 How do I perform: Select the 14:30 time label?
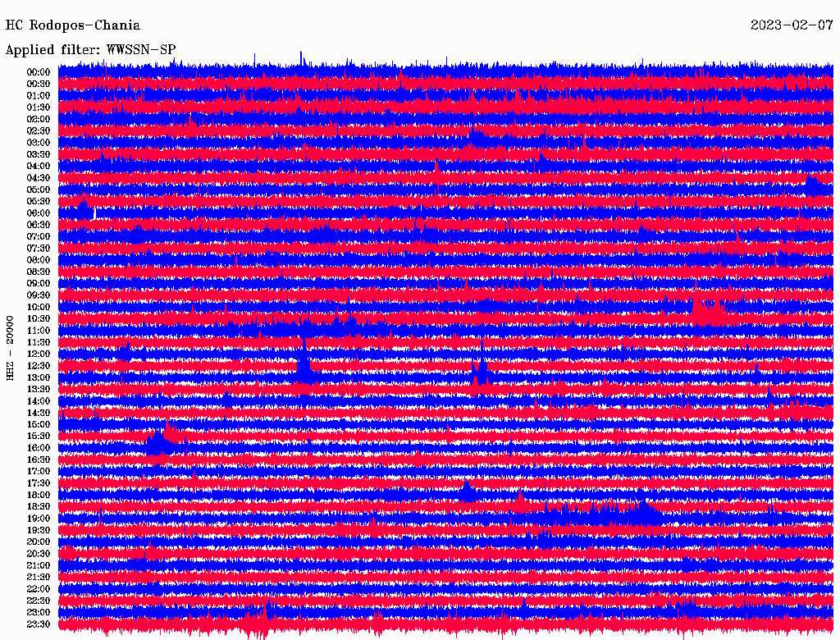pyautogui.click(x=39, y=414)
